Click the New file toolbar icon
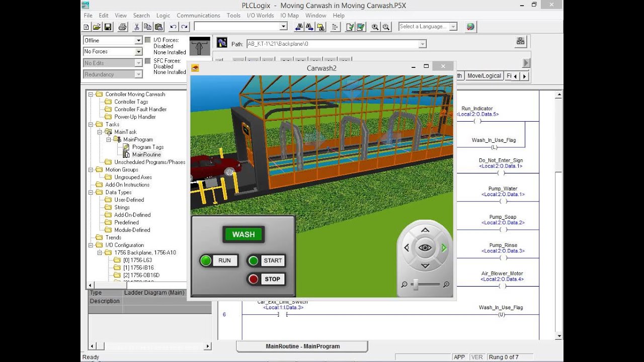This screenshot has height=362, width=644. [x=86, y=27]
